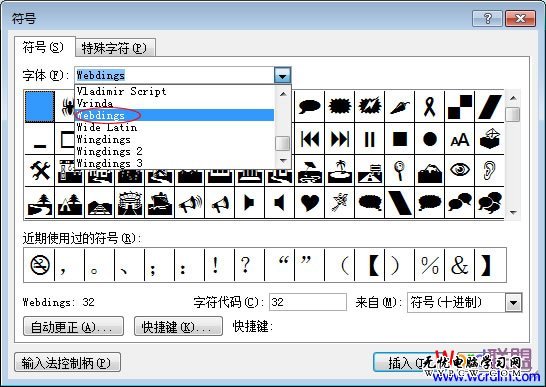Open the font name dropdown arrow
The height and width of the screenshot is (387, 546).
click(x=282, y=75)
